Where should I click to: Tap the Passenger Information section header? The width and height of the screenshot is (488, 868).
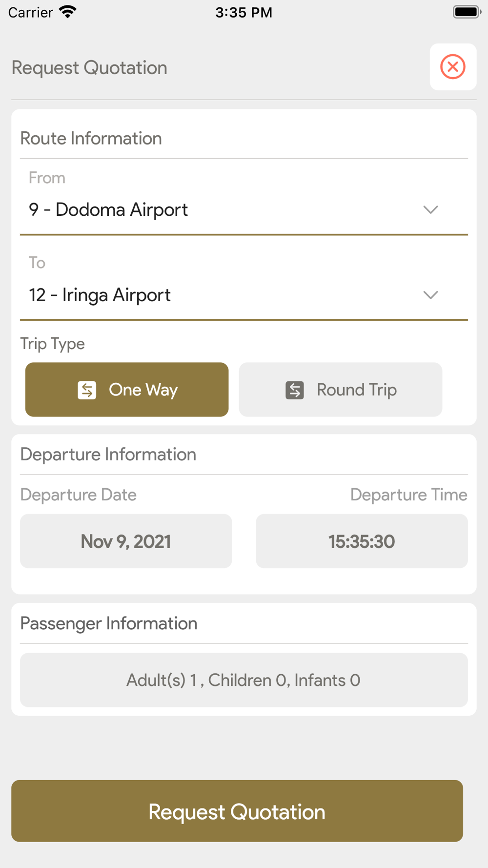click(x=109, y=623)
